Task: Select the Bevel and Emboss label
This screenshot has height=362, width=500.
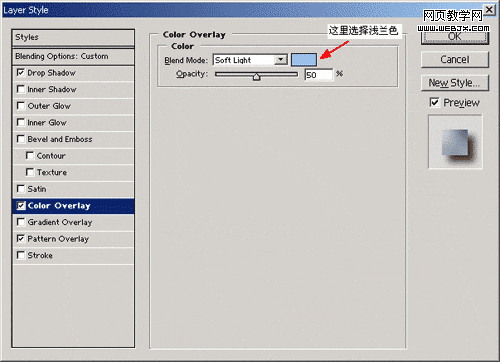Action: (x=60, y=139)
